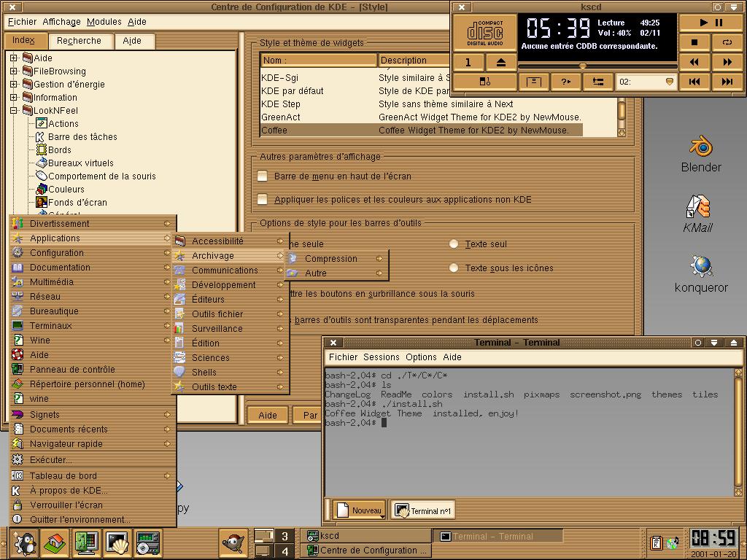This screenshot has width=747, height=560.
Task: Collapse the LookNFeel tree node
Action: pyautogui.click(x=13, y=111)
